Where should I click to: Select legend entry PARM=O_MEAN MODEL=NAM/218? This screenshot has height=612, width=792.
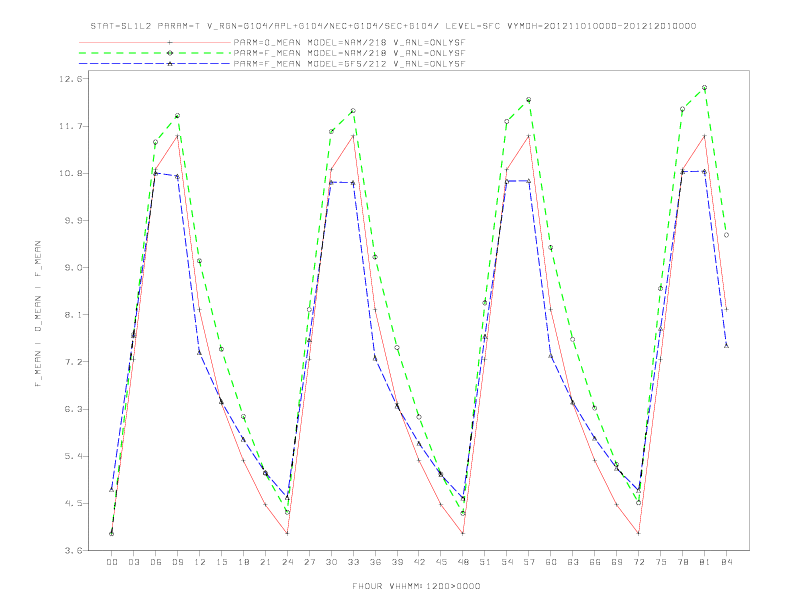pos(349,42)
